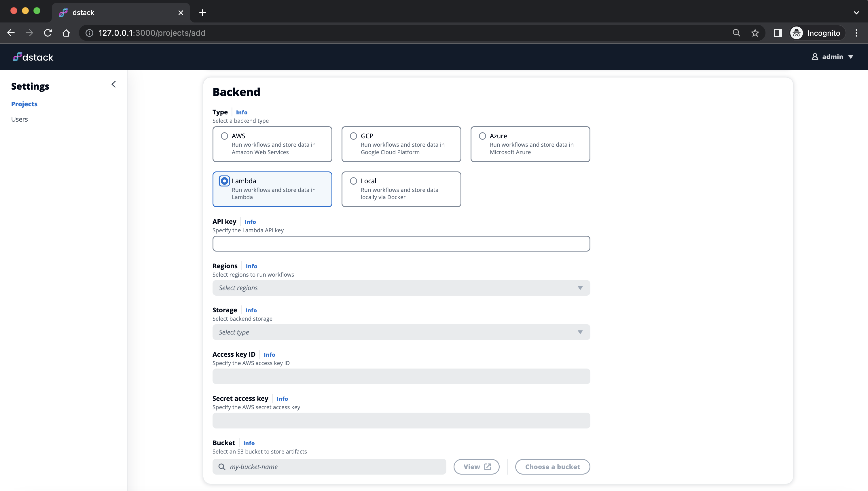Click the Access key ID field
Viewport: 868px width, 491px height.
click(x=401, y=376)
